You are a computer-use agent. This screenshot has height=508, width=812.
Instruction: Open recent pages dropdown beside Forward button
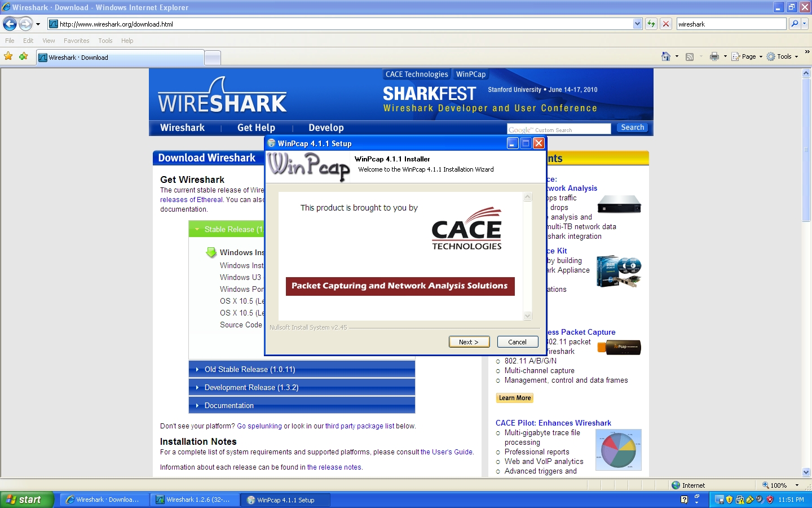(x=38, y=24)
